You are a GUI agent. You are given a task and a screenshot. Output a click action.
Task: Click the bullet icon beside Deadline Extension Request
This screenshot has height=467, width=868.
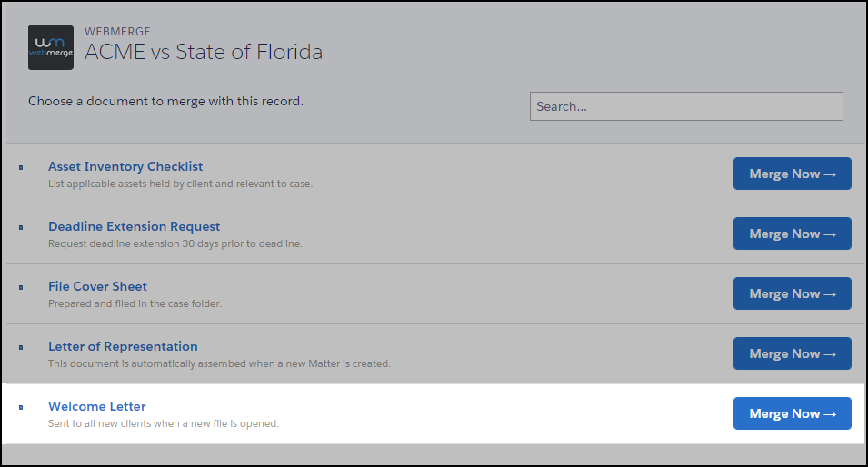(21, 227)
